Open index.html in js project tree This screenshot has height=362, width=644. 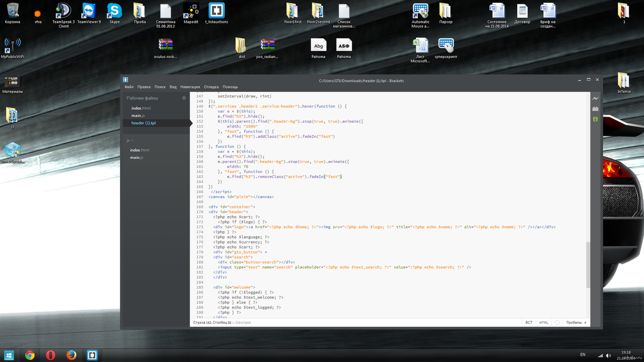(140, 150)
